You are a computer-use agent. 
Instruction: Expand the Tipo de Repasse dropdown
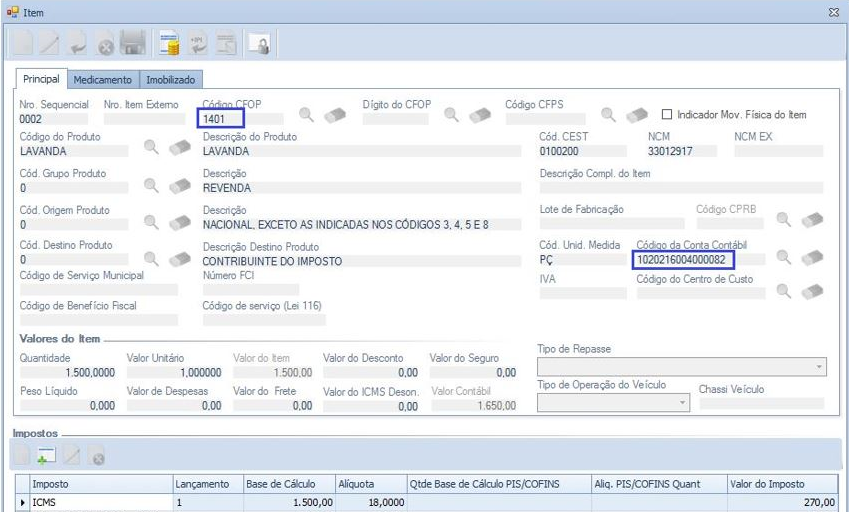point(819,368)
